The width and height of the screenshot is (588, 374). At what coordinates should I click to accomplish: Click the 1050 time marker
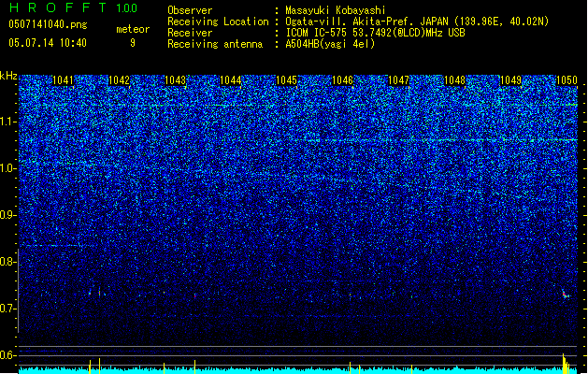(566, 80)
